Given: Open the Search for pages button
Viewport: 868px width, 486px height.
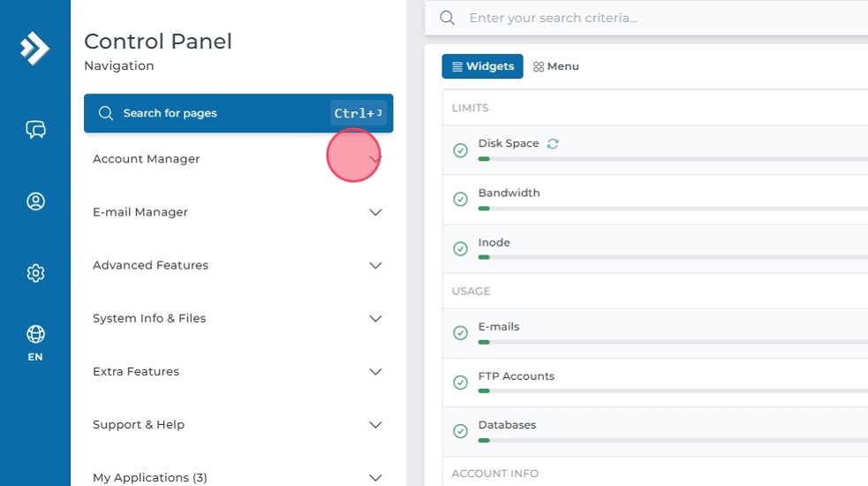Looking at the screenshot, I should pos(238,113).
